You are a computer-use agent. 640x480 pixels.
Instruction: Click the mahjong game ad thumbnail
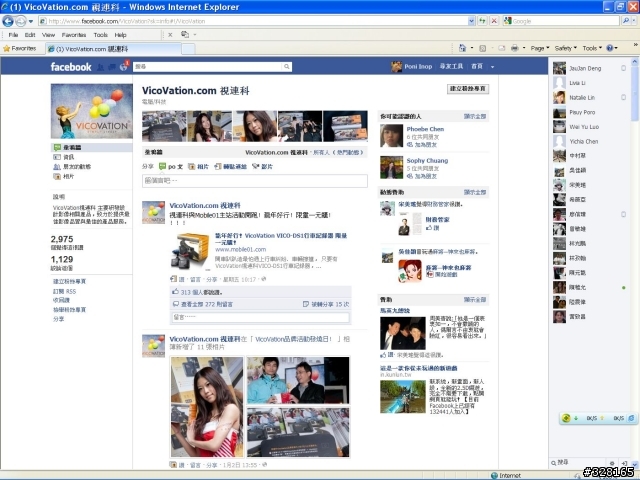tap(410, 271)
